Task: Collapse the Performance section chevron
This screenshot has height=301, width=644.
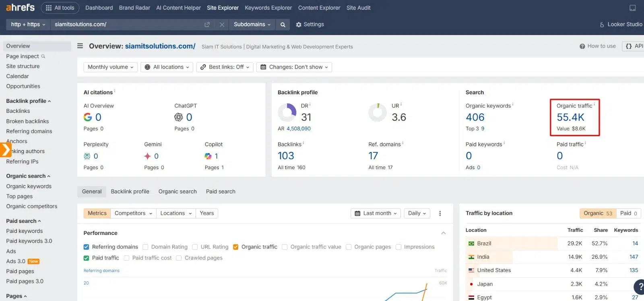Action: coord(443,233)
